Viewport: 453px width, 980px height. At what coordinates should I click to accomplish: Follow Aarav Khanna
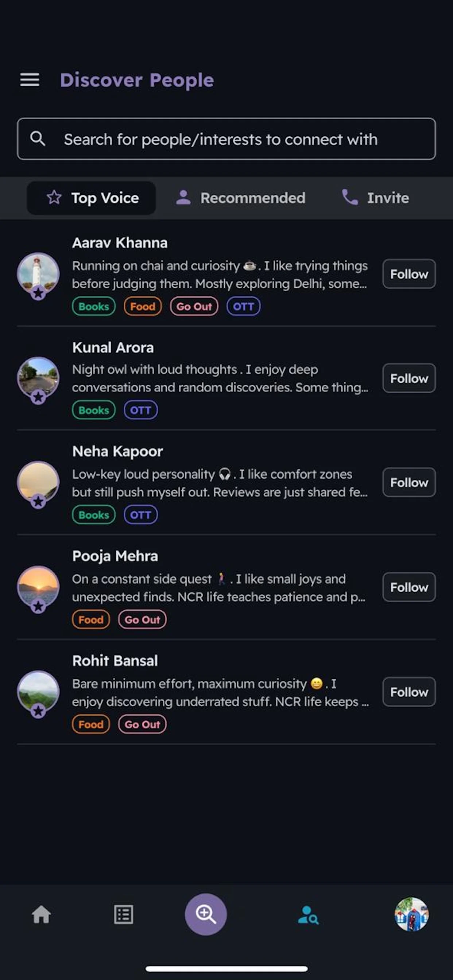click(409, 274)
